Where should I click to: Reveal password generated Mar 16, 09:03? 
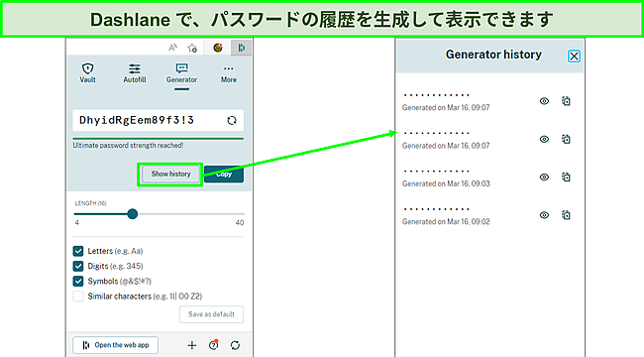click(x=544, y=177)
